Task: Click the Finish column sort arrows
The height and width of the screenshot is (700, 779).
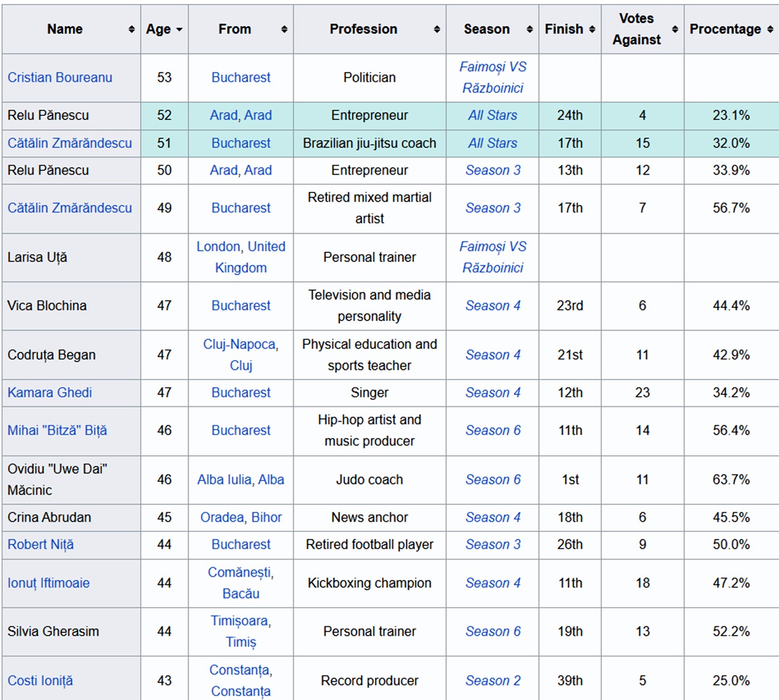Action: [592, 29]
